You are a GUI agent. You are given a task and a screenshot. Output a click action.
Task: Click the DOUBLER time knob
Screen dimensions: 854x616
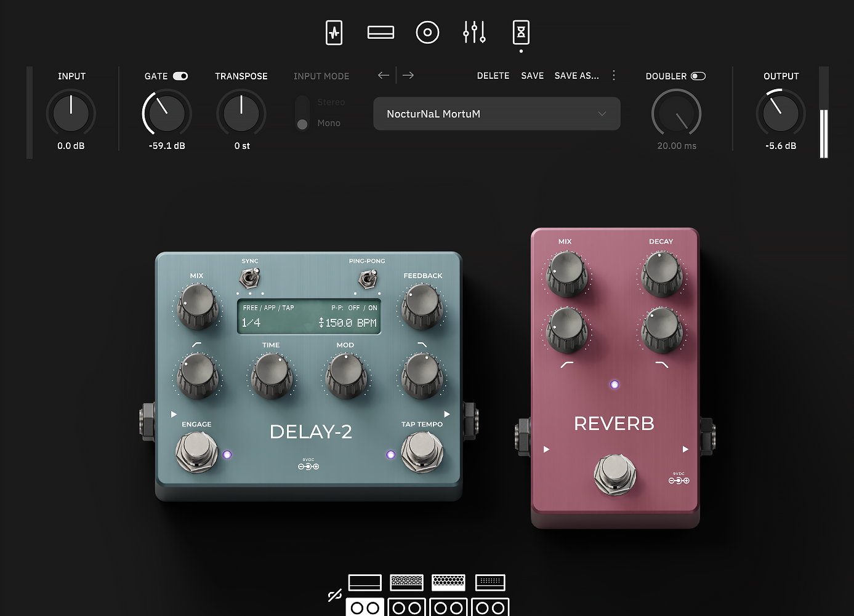coord(677,113)
